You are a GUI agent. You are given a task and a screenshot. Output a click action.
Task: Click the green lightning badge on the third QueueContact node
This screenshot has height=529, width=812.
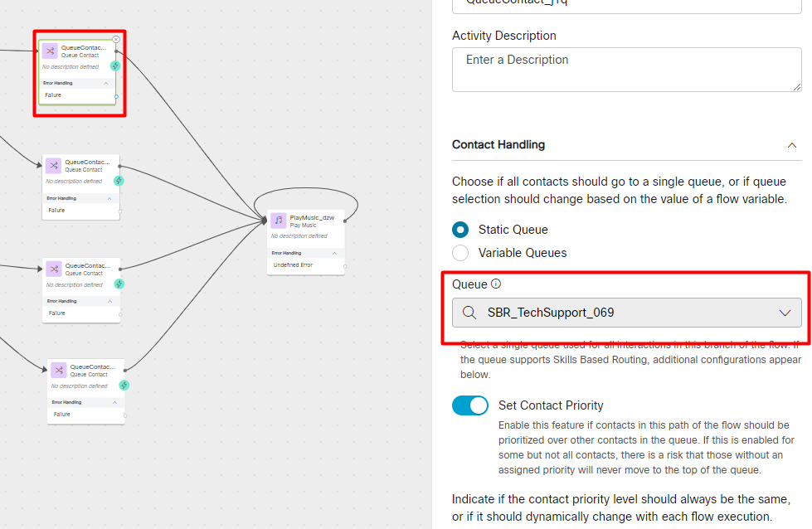tap(119, 284)
